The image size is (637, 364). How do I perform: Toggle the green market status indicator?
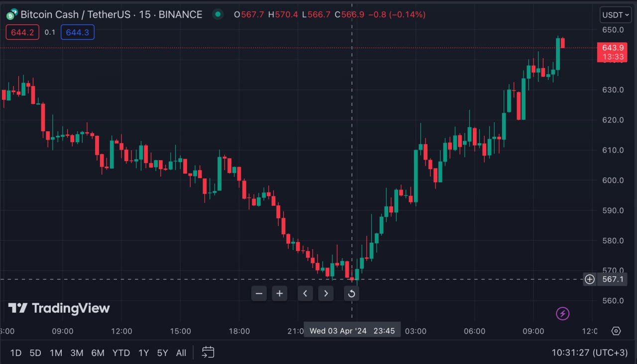click(218, 14)
